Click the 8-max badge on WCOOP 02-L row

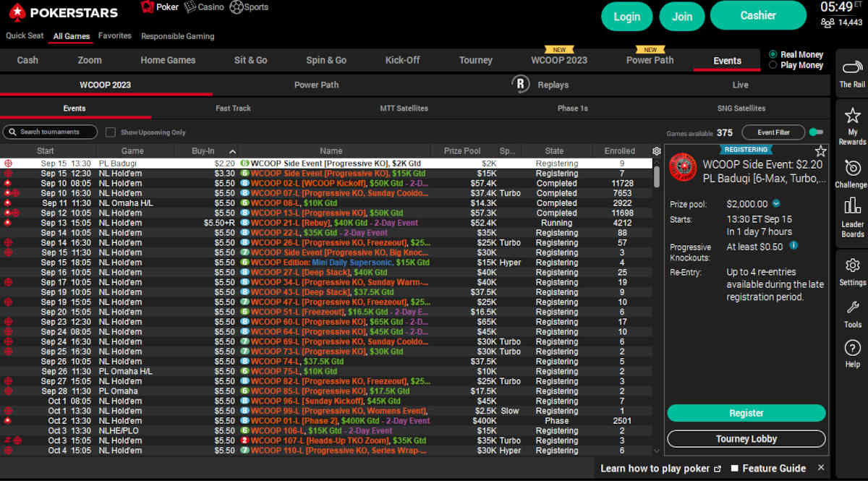(x=244, y=184)
